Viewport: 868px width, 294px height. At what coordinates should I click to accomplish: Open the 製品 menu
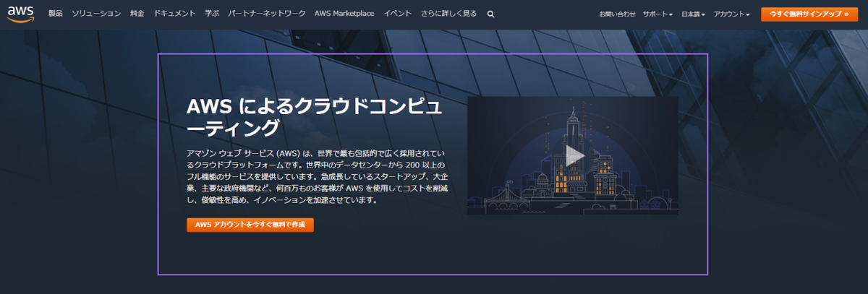(x=56, y=14)
